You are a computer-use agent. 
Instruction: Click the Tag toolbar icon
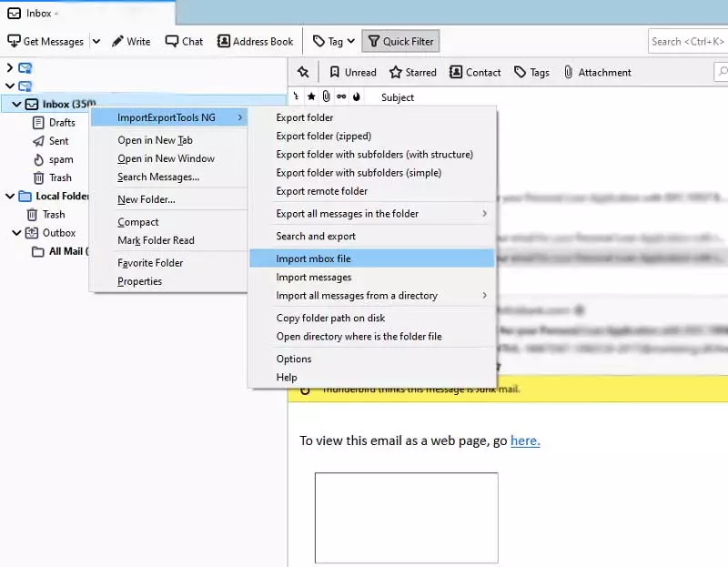319,41
